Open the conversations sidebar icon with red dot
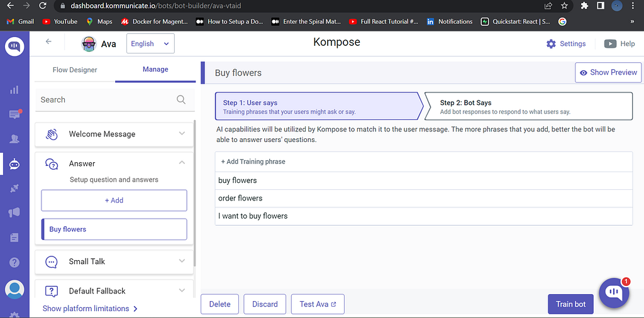This screenshot has height=318, width=644. (x=14, y=114)
